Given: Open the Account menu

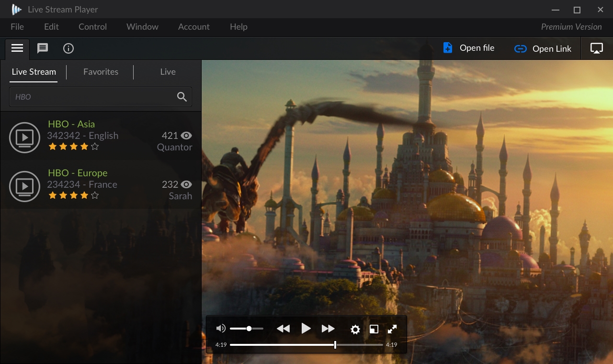Looking at the screenshot, I should pyautogui.click(x=193, y=27).
